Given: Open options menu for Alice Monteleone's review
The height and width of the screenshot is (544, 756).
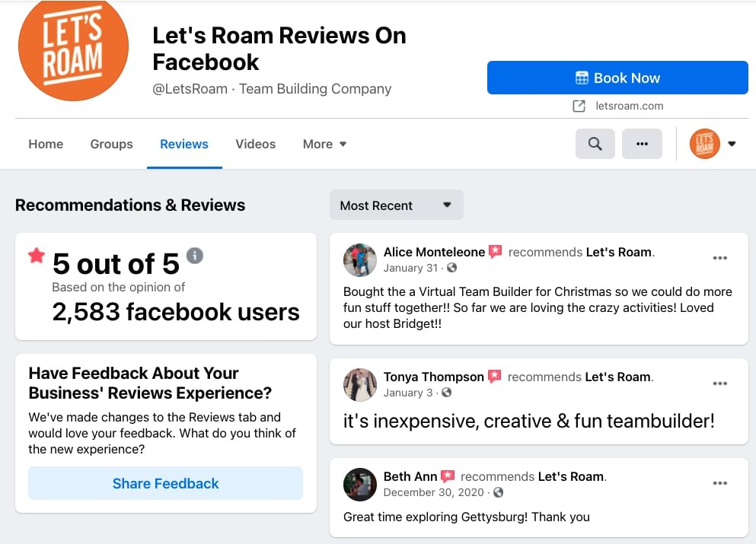Looking at the screenshot, I should pyautogui.click(x=720, y=258).
